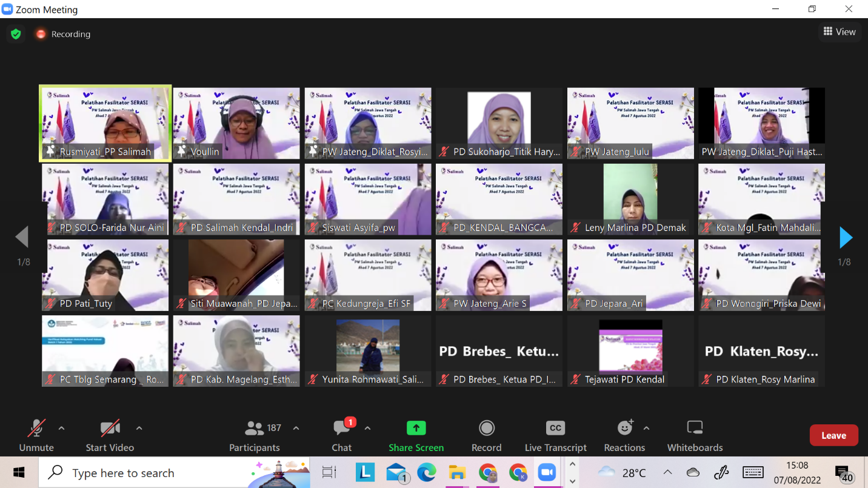868x488 pixels.
Task: Open the OneDrive cloud tray icon
Action: [693, 473]
